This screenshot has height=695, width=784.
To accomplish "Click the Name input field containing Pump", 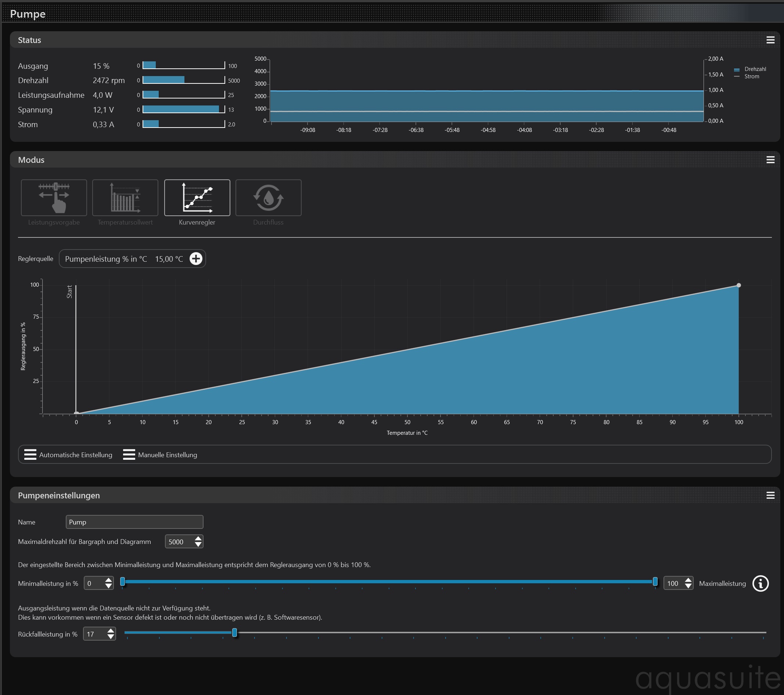I will pyautogui.click(x=134, y=522).
